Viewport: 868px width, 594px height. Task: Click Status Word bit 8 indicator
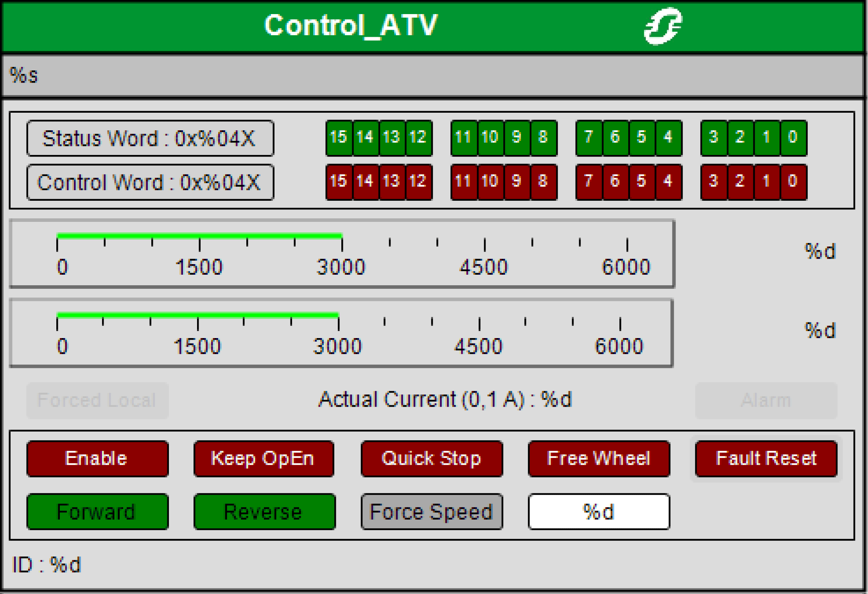pos(543,138)
